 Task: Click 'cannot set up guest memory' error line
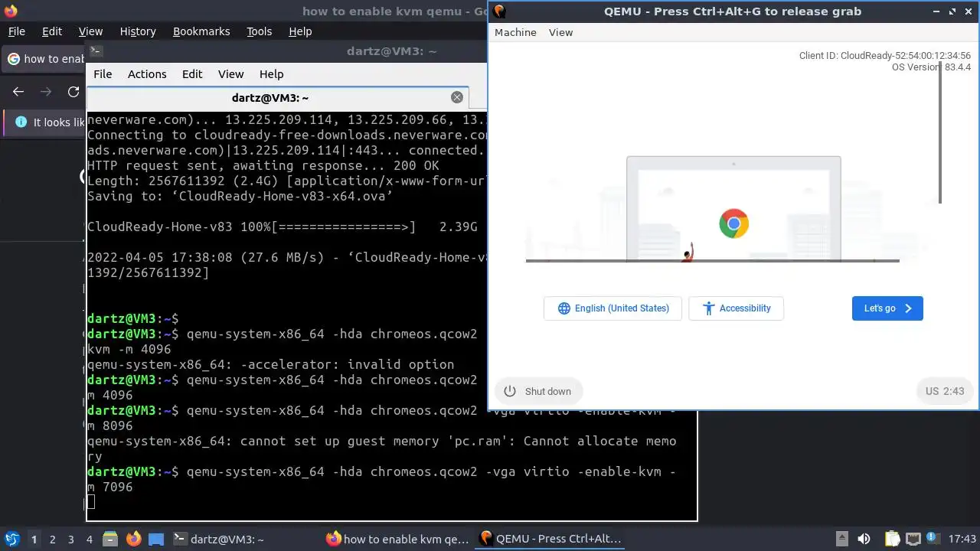382,448
